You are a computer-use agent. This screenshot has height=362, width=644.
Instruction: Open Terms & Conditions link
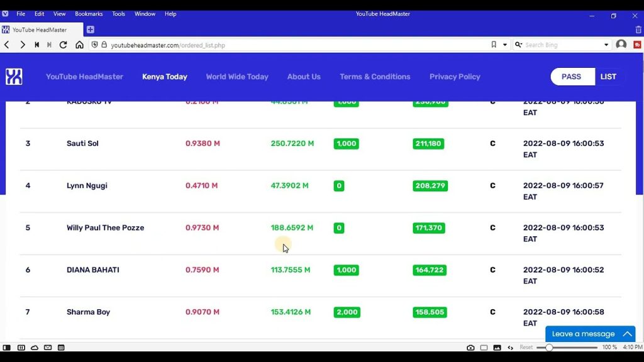pyautogui.click(x=375, y=77)
